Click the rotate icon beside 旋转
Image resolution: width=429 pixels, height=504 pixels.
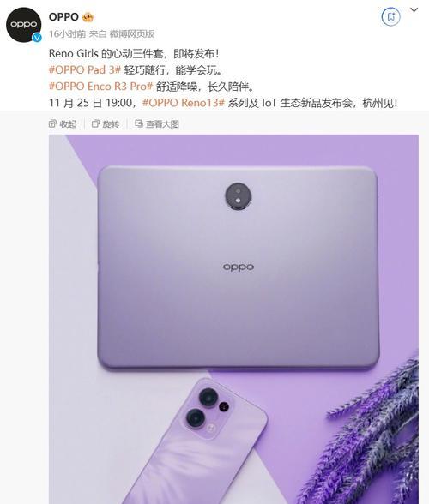[95, 123]
